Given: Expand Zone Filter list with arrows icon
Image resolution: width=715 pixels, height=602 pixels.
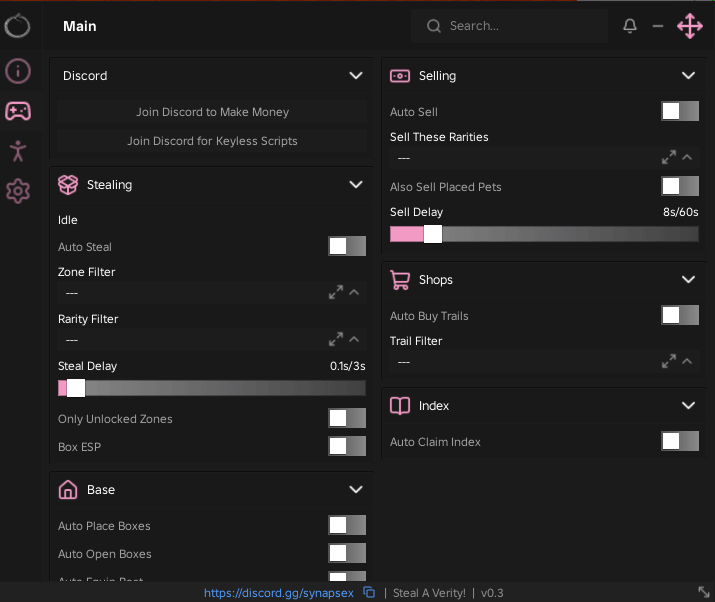Looking at the screenshot, I should pos(336,292).
